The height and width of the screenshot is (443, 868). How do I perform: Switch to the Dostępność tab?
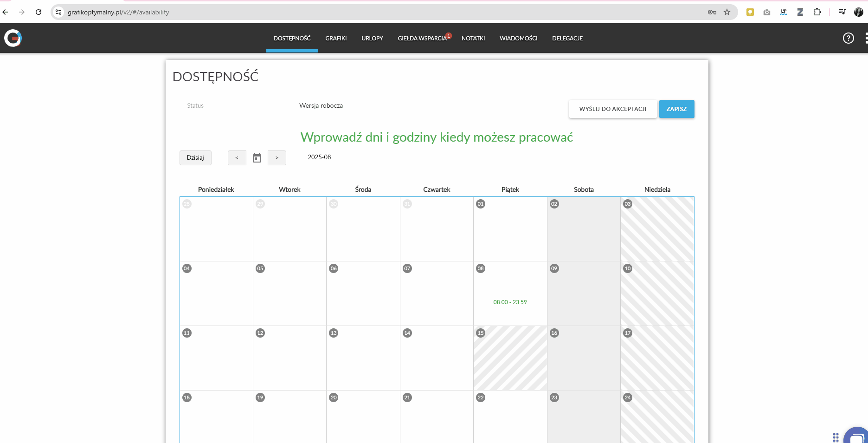point(292,38)
